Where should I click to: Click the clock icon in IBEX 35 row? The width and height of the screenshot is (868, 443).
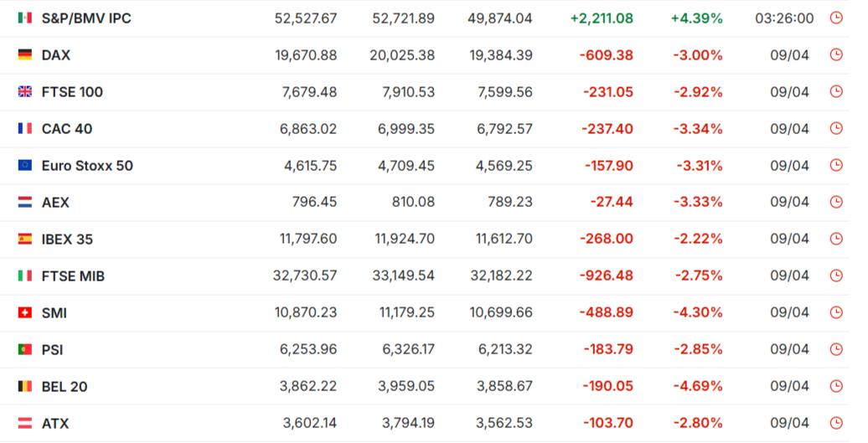836,239
